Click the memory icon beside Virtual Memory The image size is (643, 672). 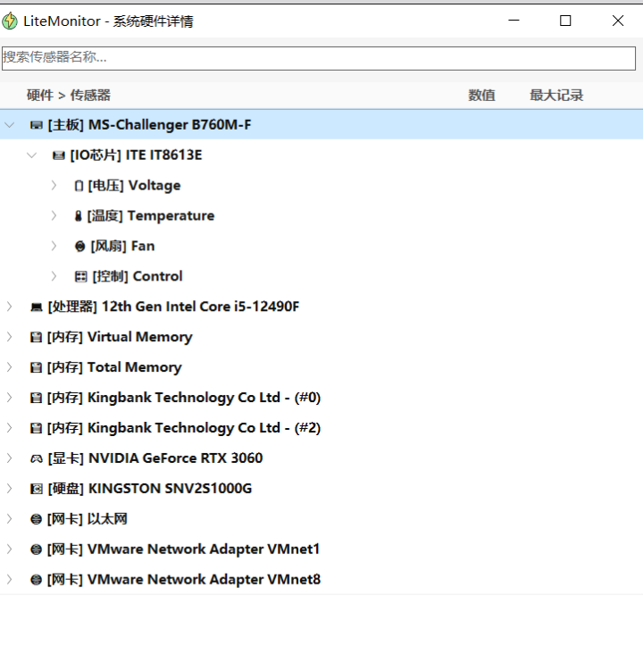[36, 337]
